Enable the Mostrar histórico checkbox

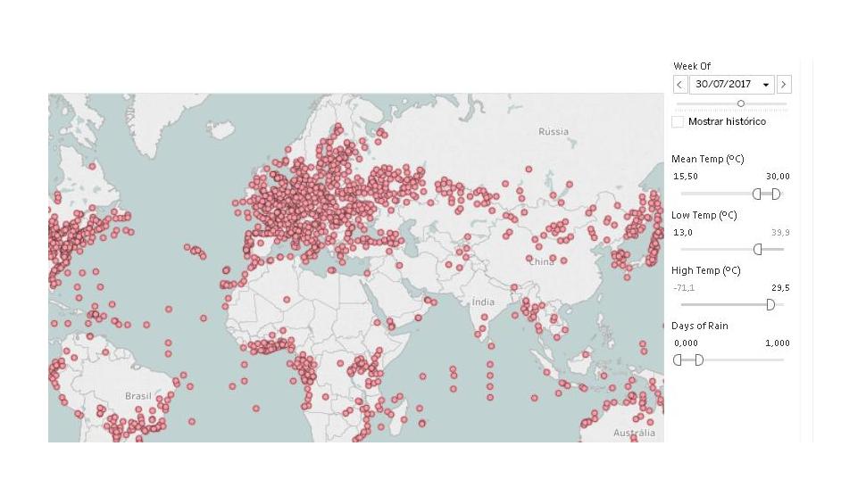[678, 121]
